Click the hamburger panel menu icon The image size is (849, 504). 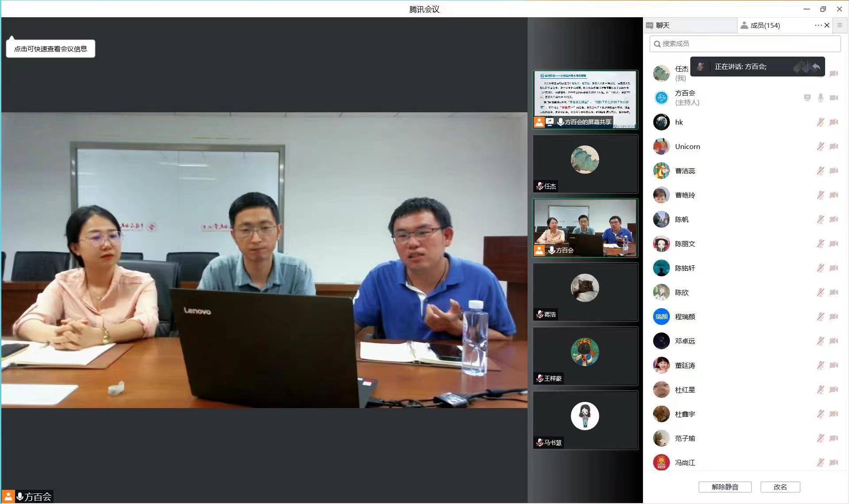[840, 25]
